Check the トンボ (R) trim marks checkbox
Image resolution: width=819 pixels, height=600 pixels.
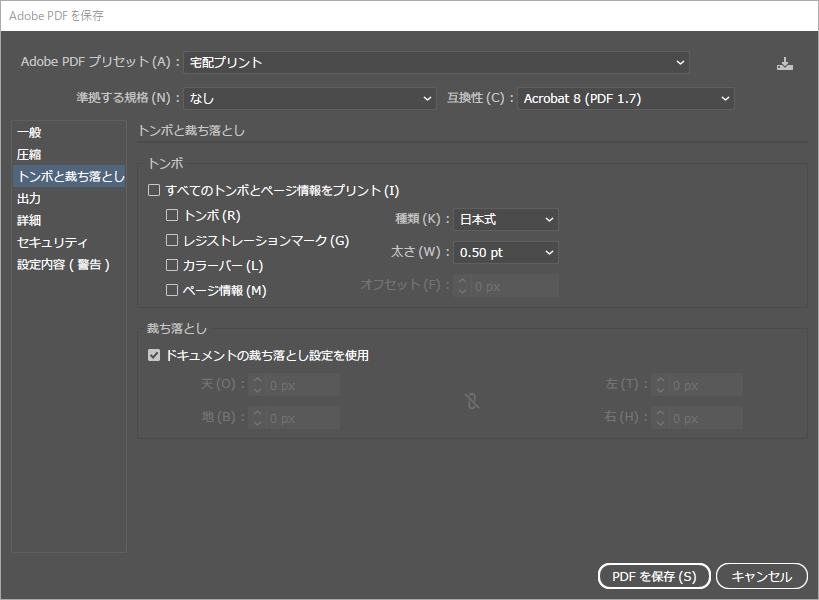(172, 215)
